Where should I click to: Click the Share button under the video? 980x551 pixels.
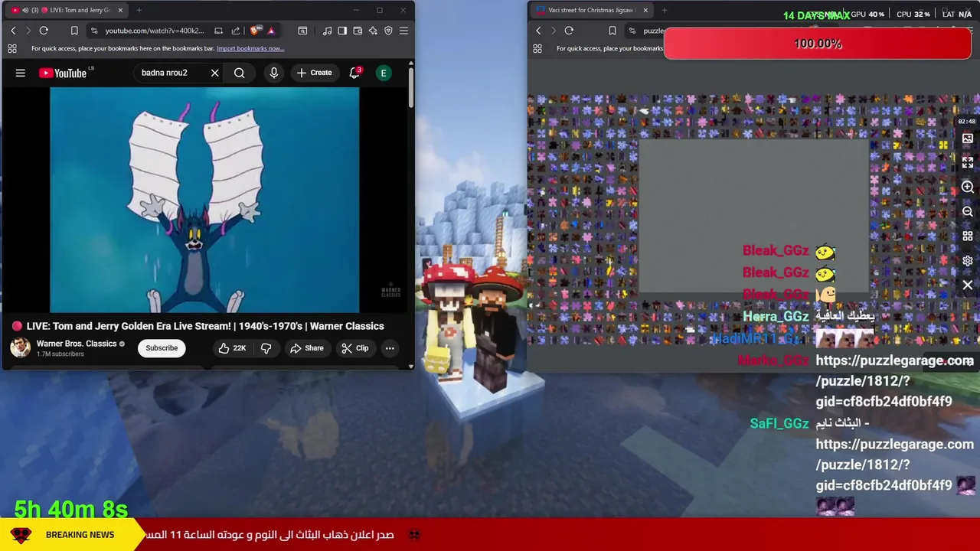click(x=306, y=348)
